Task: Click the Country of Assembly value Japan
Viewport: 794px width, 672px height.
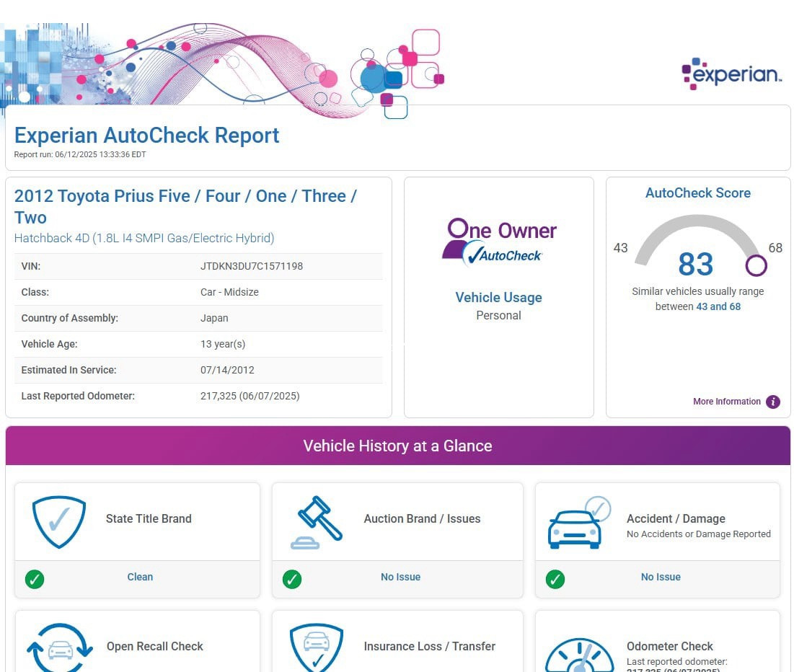Action: (214, 318)
